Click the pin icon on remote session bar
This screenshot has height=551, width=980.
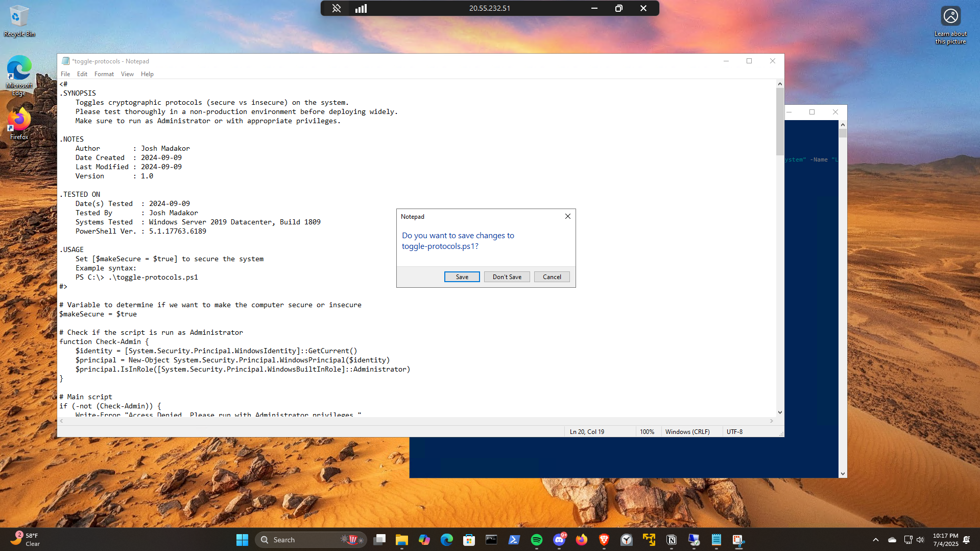coord(337,8)
